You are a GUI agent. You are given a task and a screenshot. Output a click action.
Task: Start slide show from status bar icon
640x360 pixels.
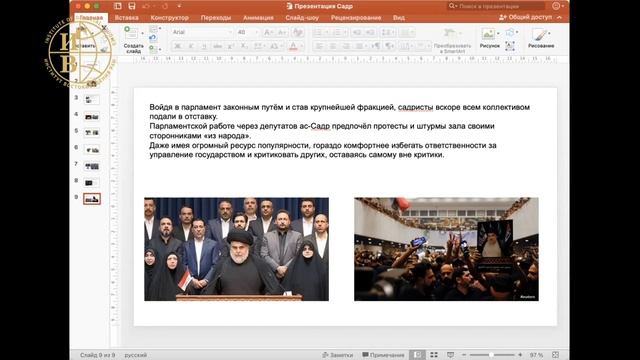pos(450,355)
